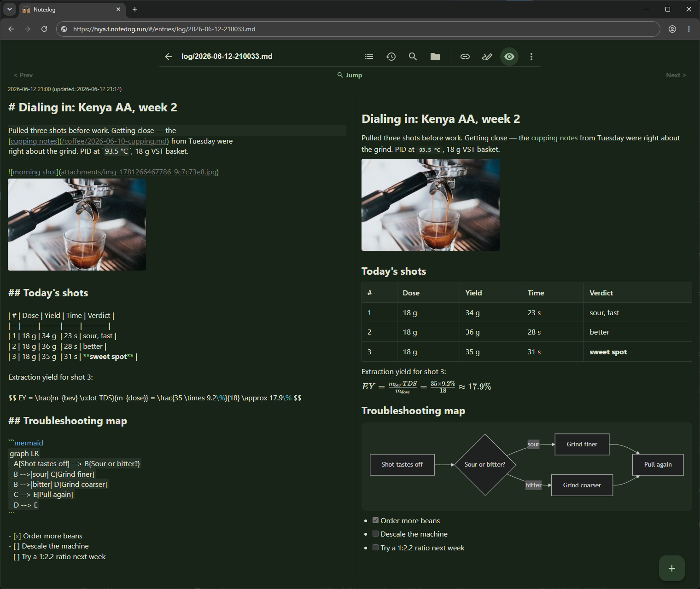Click the green plus new entry button

coord(672,568)
